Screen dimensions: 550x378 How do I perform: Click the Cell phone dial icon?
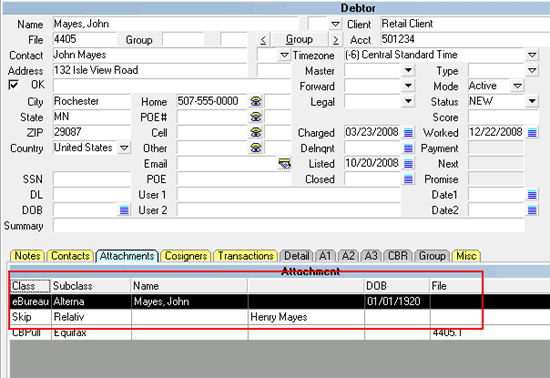pyautogui.click(x=256, y=132)
